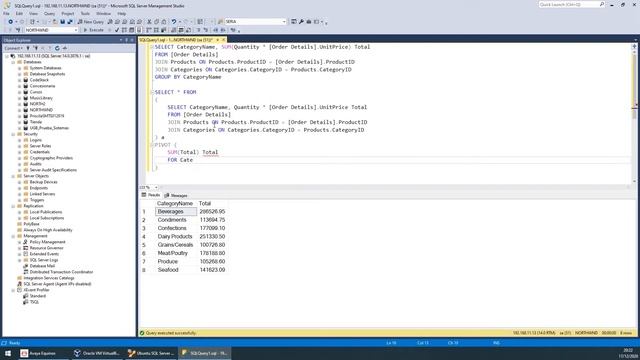Open Oracle VM VirtualBox from taskbar
640x360 pixels.
[96, 353]
